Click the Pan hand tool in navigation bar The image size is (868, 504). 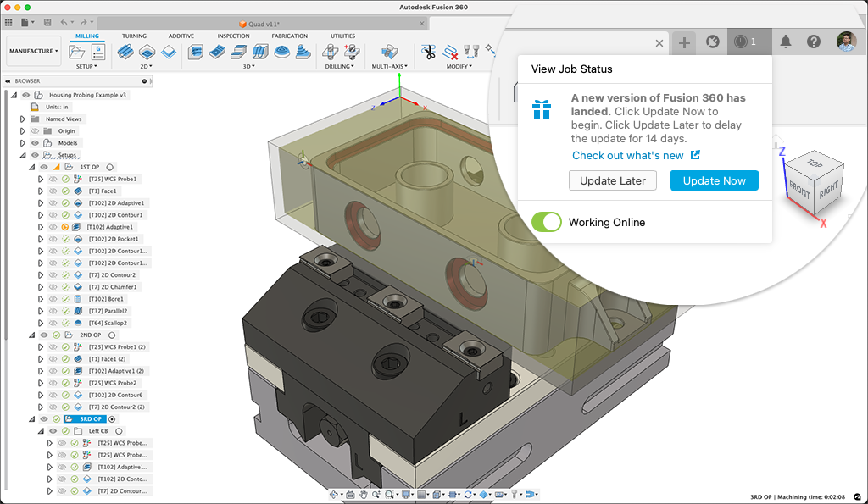click(363, 494)
